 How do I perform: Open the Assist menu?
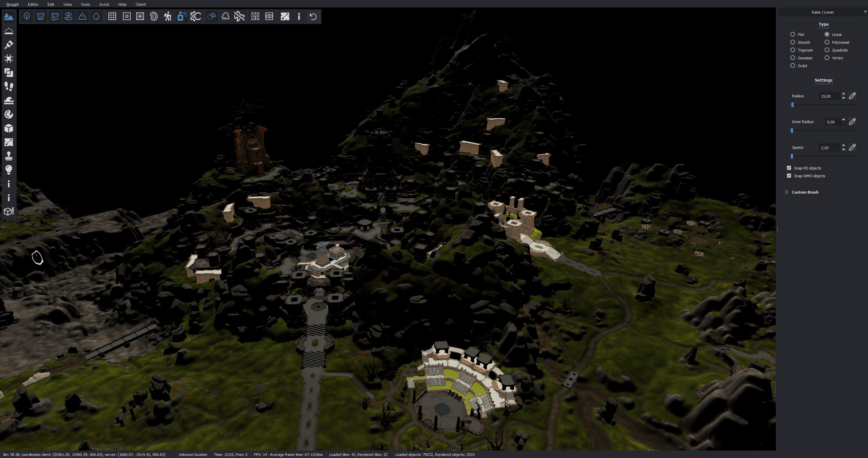click(104, 4)
